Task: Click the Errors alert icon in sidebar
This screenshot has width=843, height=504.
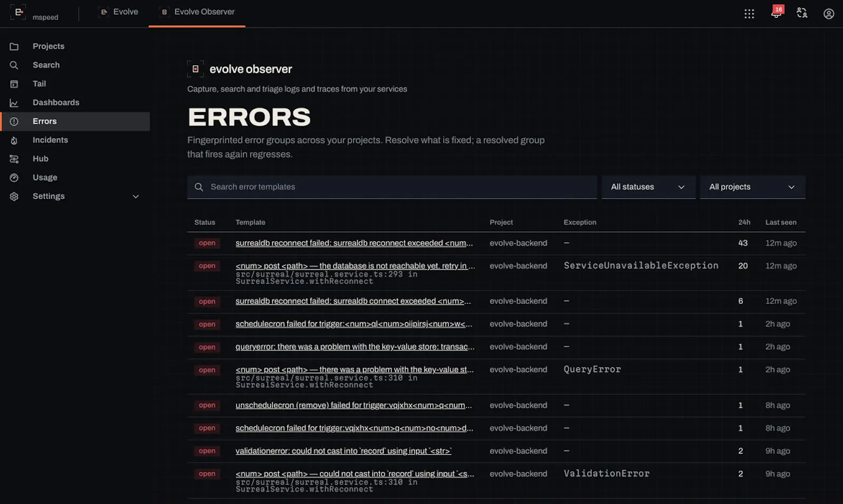Action: tap(14, 122)
